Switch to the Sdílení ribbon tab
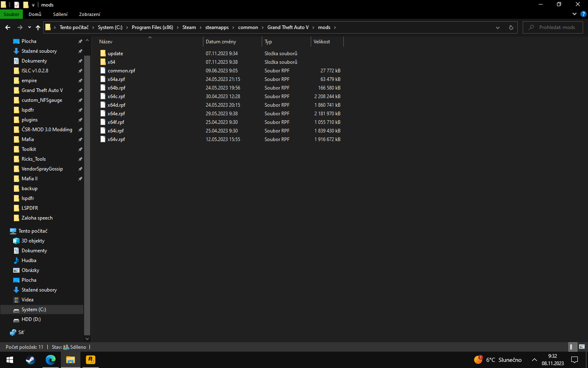Screen dimensions: 588x368 (60, 14)
